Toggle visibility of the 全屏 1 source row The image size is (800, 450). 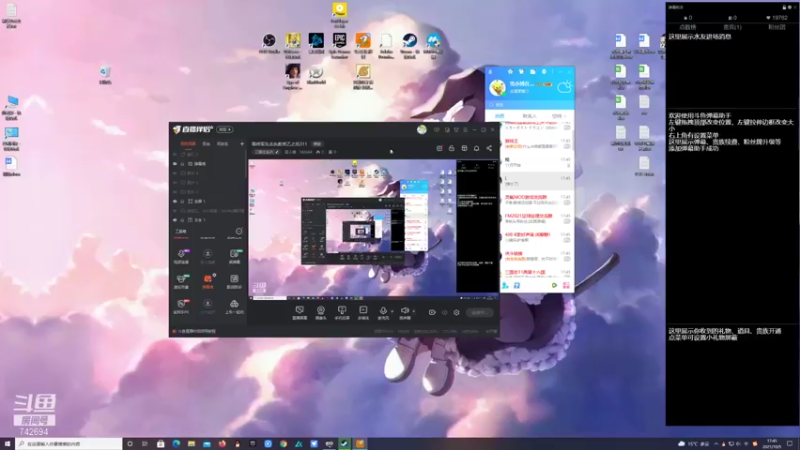click(x=175, y=201)
